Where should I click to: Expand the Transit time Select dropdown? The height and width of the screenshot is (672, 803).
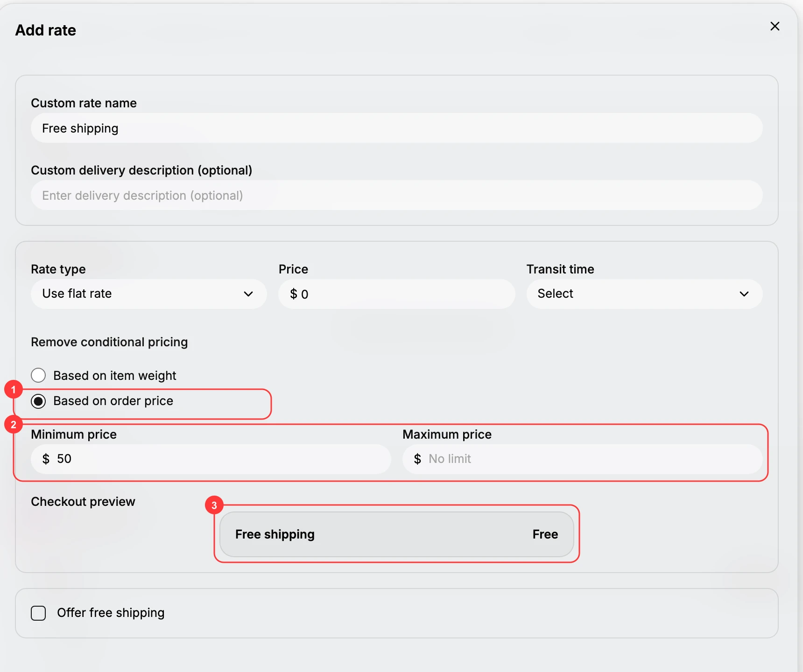644,294
